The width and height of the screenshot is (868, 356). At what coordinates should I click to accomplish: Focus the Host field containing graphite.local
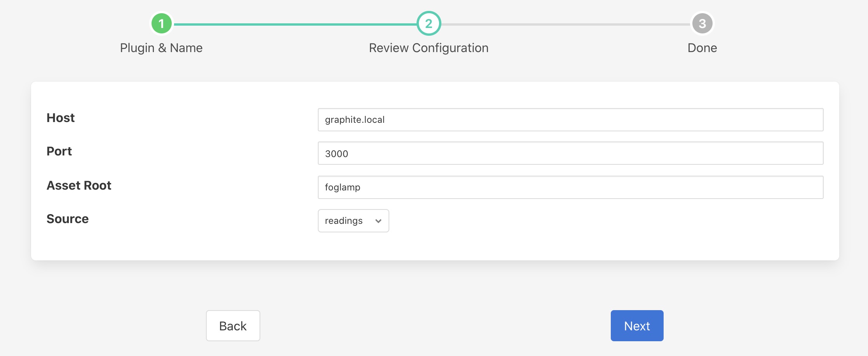pos(570,120)
